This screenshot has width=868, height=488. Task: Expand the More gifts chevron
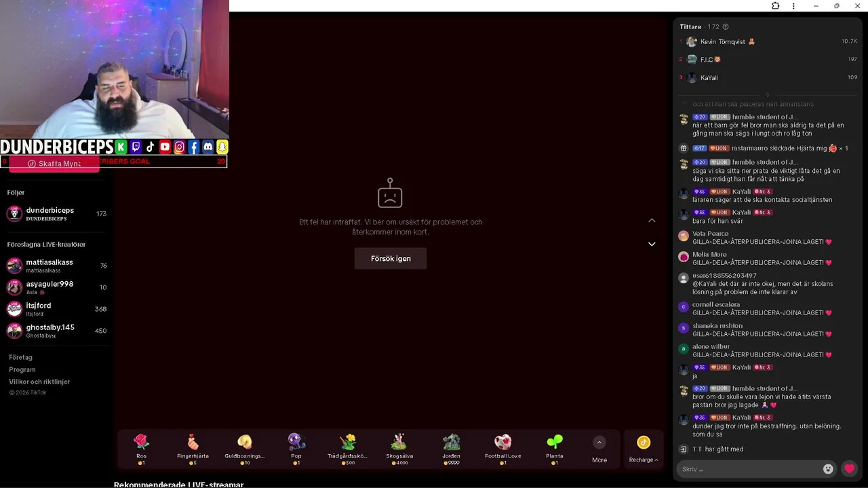(x=599, y=443)
